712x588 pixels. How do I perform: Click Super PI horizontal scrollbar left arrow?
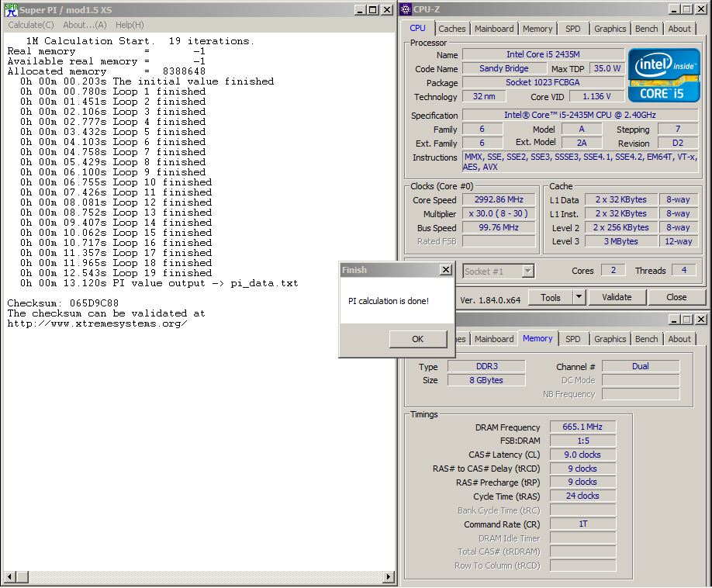coord(9,576)
